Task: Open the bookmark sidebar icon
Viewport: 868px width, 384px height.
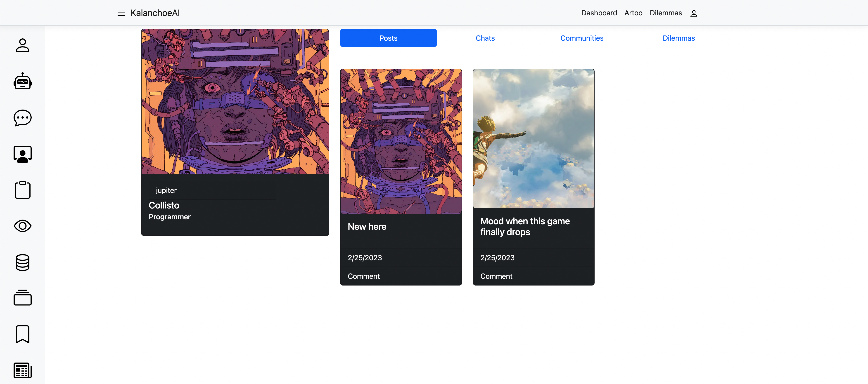Action: point(23,334)
